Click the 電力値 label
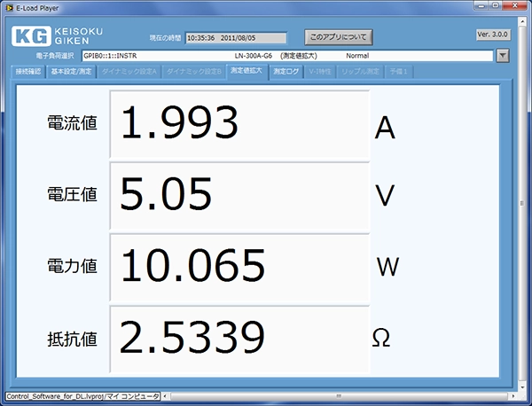This screenshot has height=406, width=532. 73,266
